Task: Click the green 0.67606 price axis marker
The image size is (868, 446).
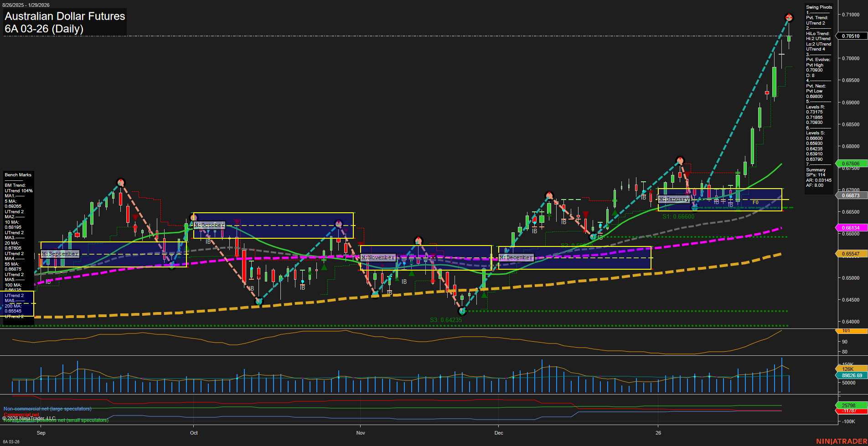Action: click(851, 163)
